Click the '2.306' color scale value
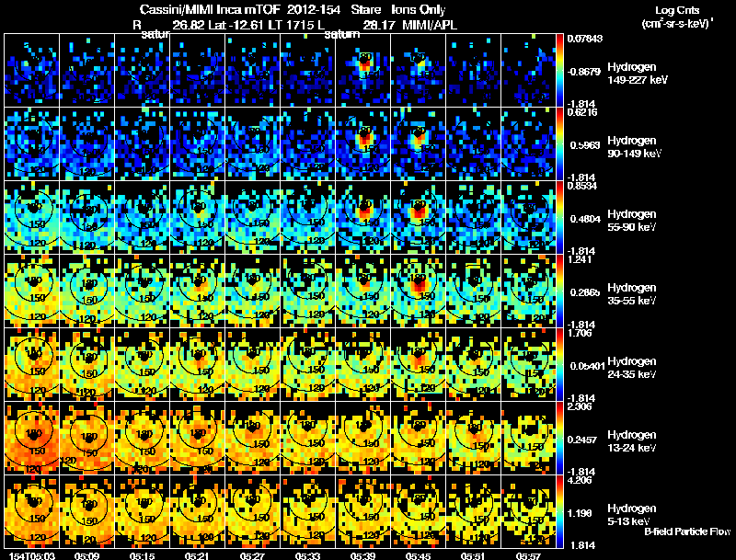736x560 pixels. click(580, 406)
